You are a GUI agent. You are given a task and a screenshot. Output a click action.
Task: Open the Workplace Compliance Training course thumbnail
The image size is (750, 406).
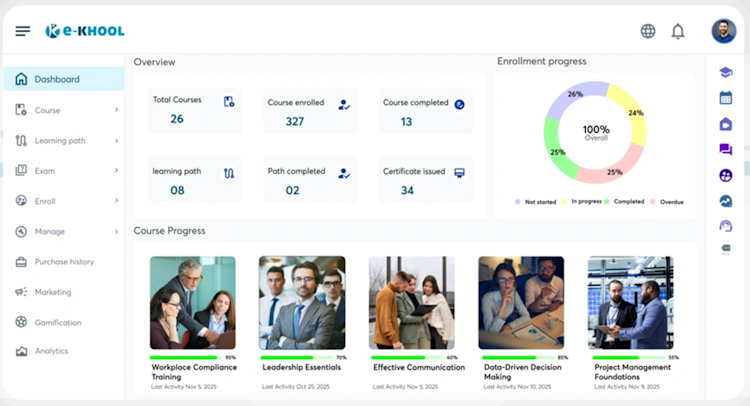[x=193, y=303]
